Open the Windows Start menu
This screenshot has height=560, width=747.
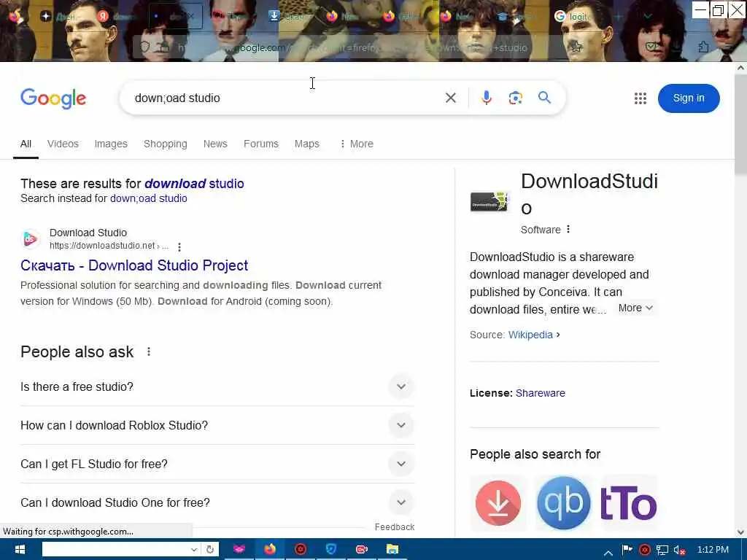pos(19,549)
